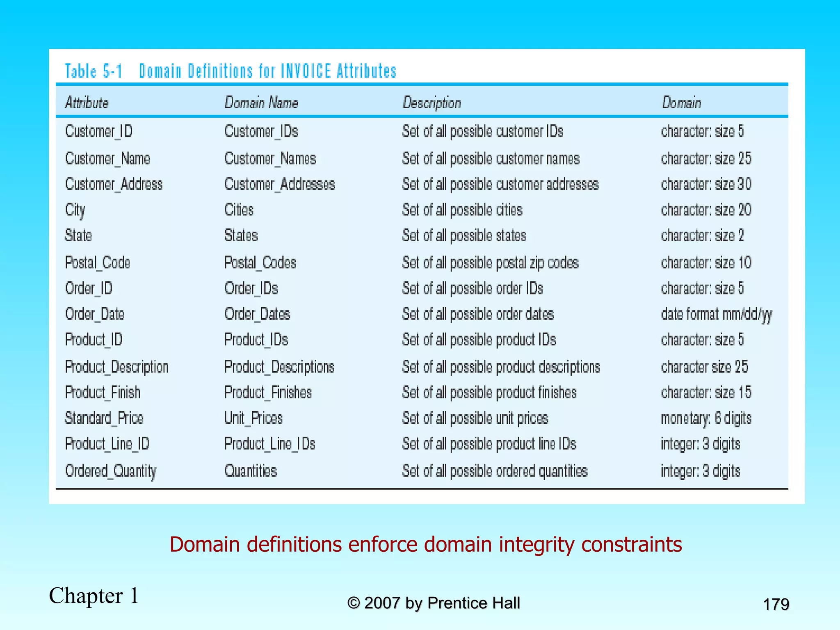Select the 'State' attribute cell
The width and height of the screenshot is (840, 630).
coord(78,235)
